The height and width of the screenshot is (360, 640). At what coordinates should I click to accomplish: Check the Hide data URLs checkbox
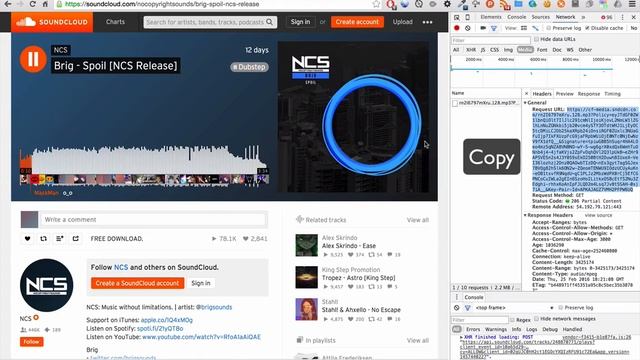click(536, 39)
